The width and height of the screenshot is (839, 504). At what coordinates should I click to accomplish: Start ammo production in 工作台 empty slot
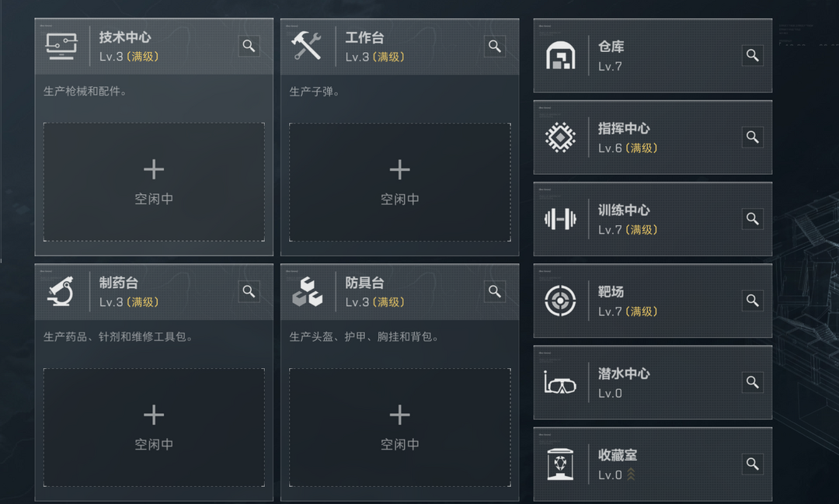tap(400, 182)
